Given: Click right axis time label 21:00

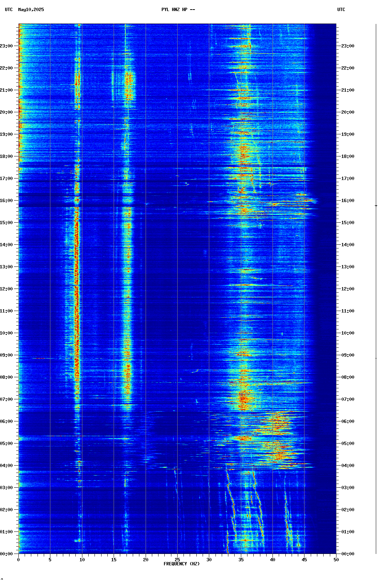Looking at the screenshot, I should pos(348,90).
